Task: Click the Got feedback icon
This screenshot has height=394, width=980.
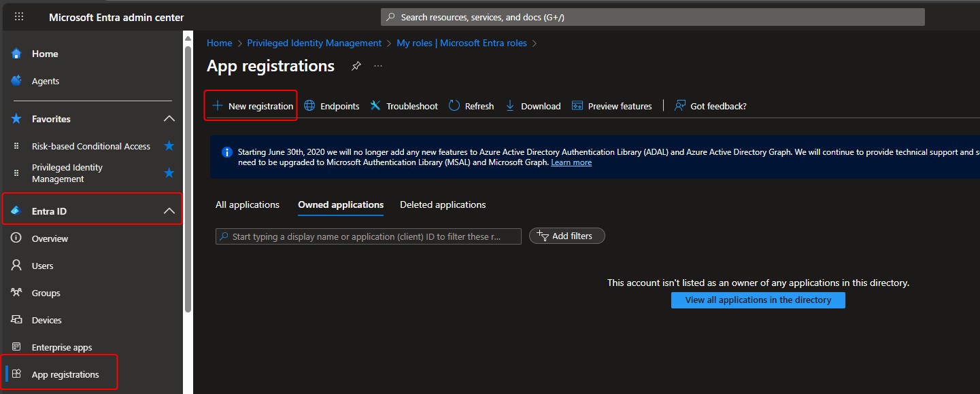Action: click(679, 106)
